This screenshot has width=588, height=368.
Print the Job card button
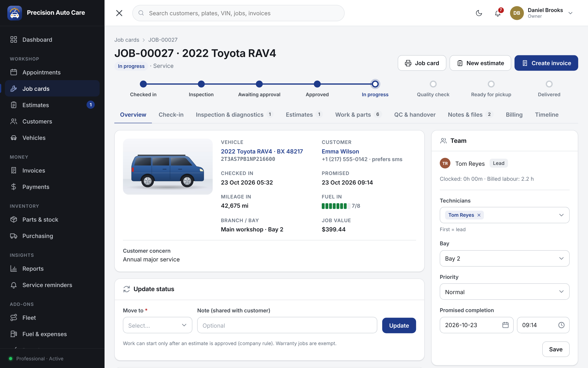[x=422, y=63]
